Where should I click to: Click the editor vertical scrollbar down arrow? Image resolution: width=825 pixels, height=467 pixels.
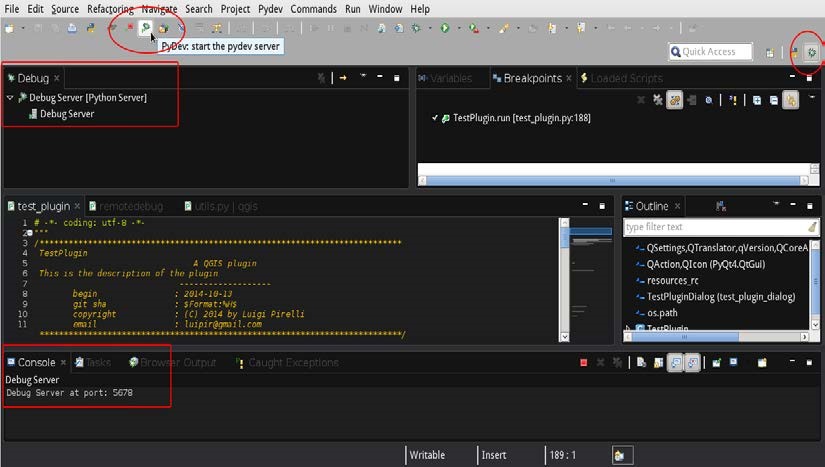click(564, 337)
